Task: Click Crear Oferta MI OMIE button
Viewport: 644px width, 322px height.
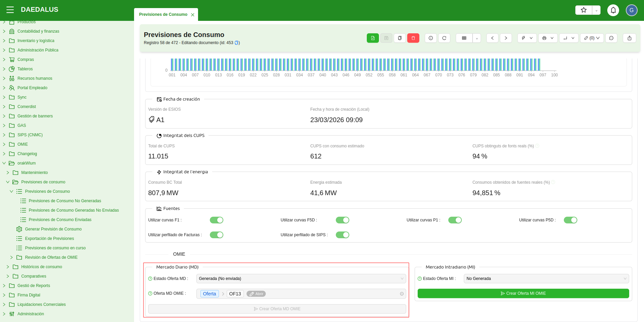Action: tap(523, 293)
